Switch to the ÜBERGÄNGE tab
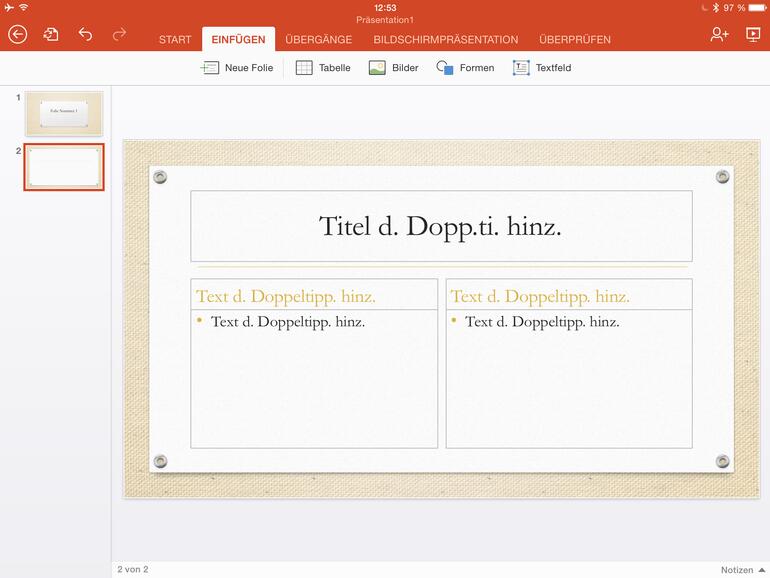 (x=318, y=40)
